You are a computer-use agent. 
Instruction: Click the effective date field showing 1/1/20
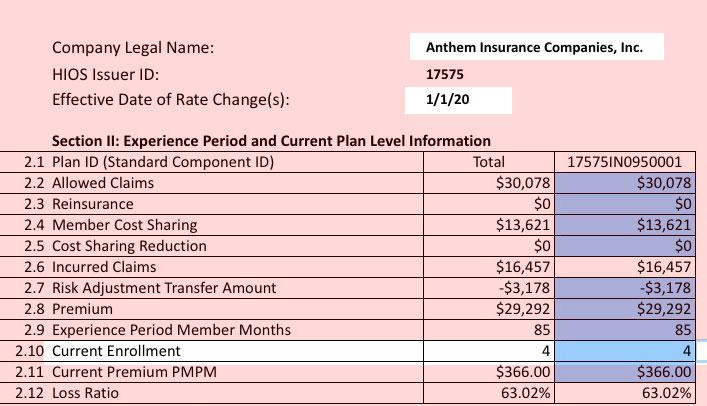[x=459, y=100]
